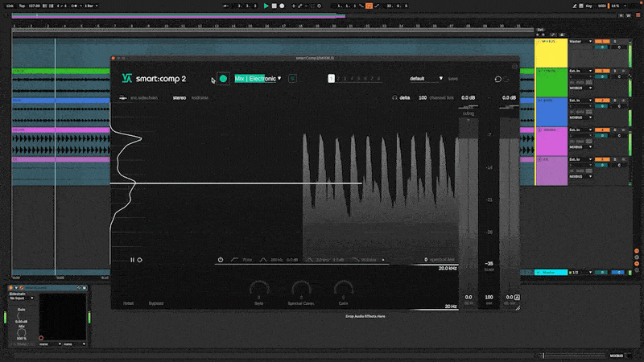Open the Mix | Electronic profile dropdown
Screen dimensions: 644x362
(x=258, y=78)
